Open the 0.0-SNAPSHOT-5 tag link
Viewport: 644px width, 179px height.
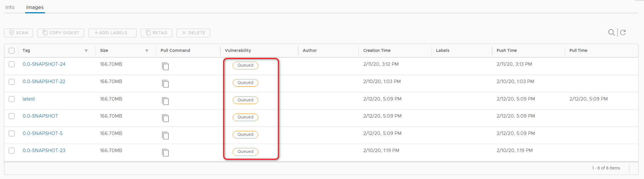[x=43, y=133]
